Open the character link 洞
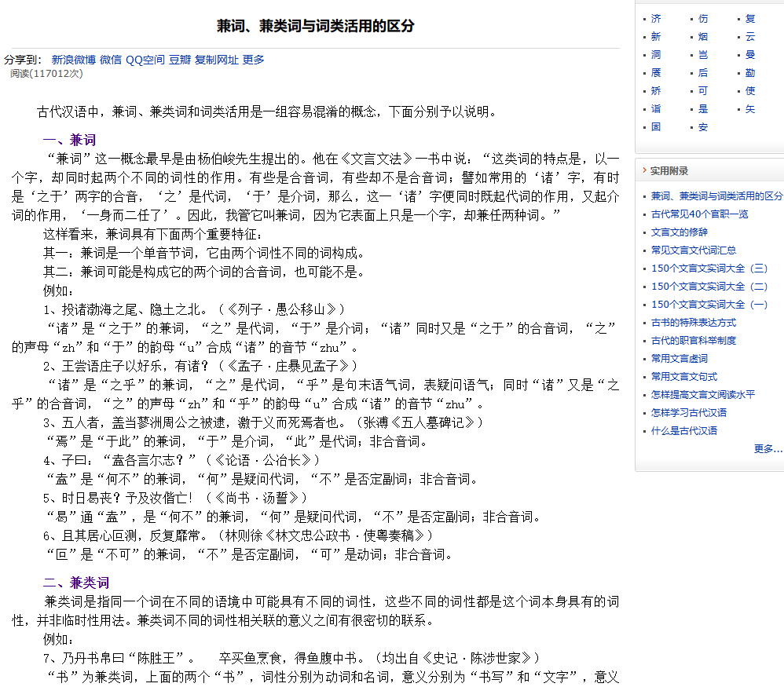784x687 pixels. pos(656,55)
